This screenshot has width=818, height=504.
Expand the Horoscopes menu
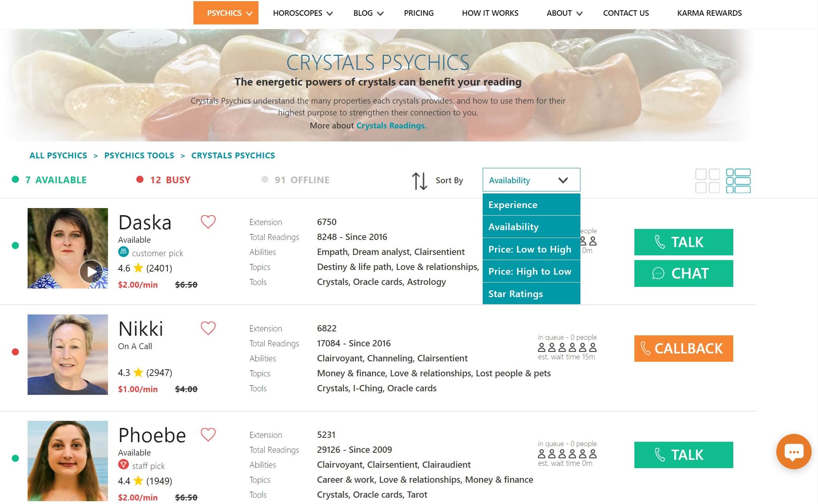click(303, 13)
